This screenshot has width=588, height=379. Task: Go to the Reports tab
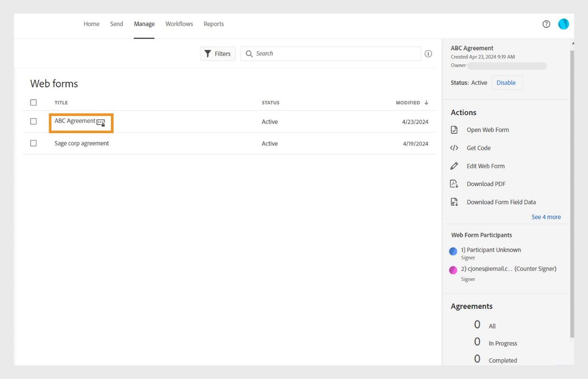214,24
